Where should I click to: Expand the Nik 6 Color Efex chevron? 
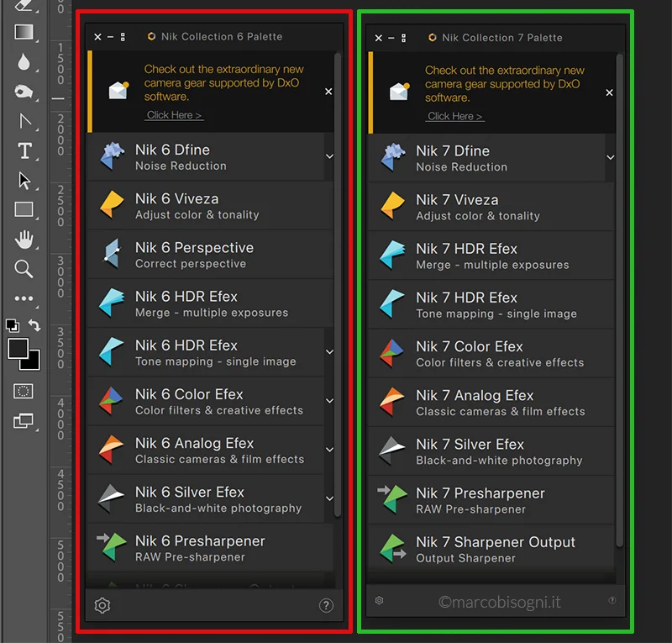(329, 401)
